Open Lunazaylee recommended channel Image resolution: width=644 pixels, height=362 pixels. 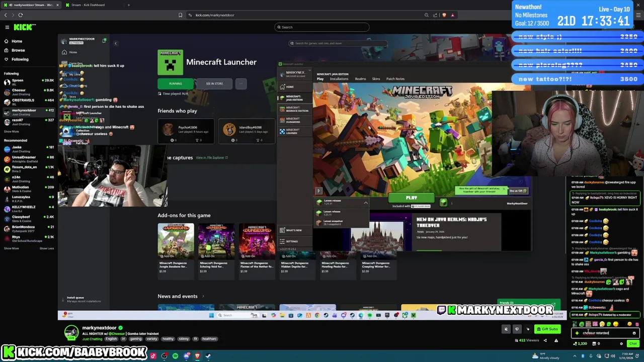(x=29, y=199)
